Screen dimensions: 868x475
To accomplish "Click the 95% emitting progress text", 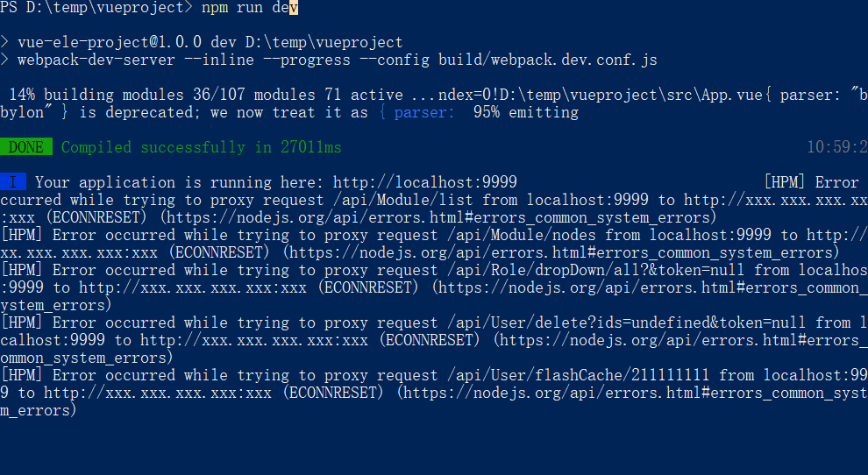I will (x=526, y=112).
